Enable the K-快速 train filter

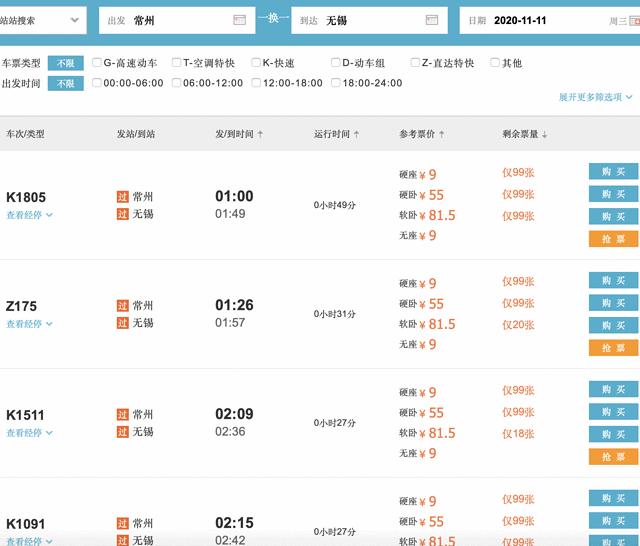256,63
